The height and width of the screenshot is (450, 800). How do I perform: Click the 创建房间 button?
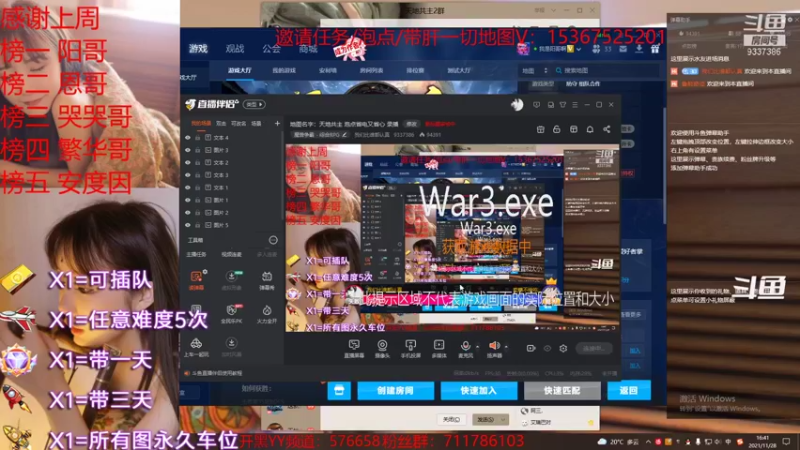click(x=395, y=390)
